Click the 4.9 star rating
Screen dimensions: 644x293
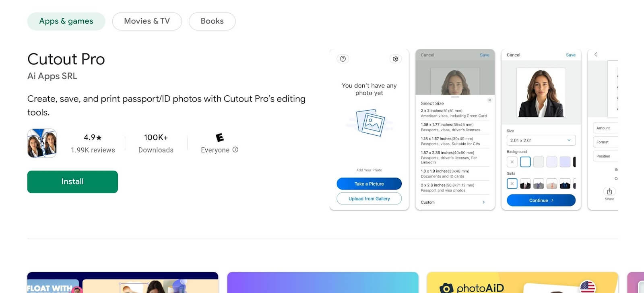(93, 138)
